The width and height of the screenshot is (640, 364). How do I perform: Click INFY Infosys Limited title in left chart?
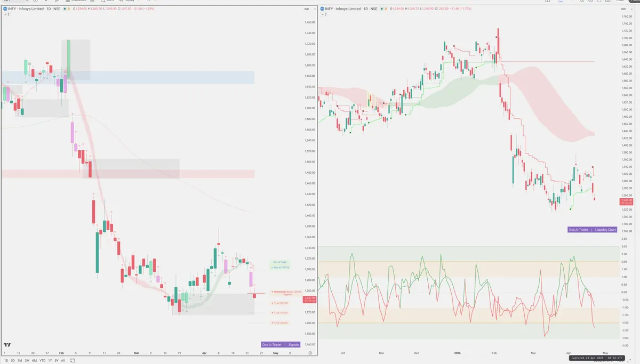(x=34, y=9)
